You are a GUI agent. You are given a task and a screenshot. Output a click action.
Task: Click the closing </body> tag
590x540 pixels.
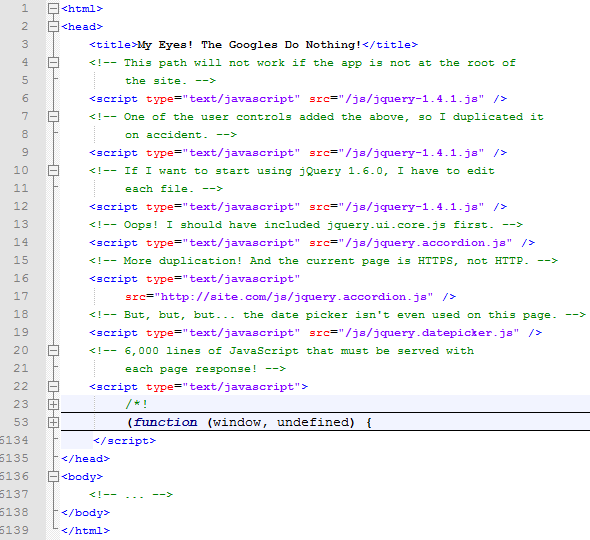point(85,513)
